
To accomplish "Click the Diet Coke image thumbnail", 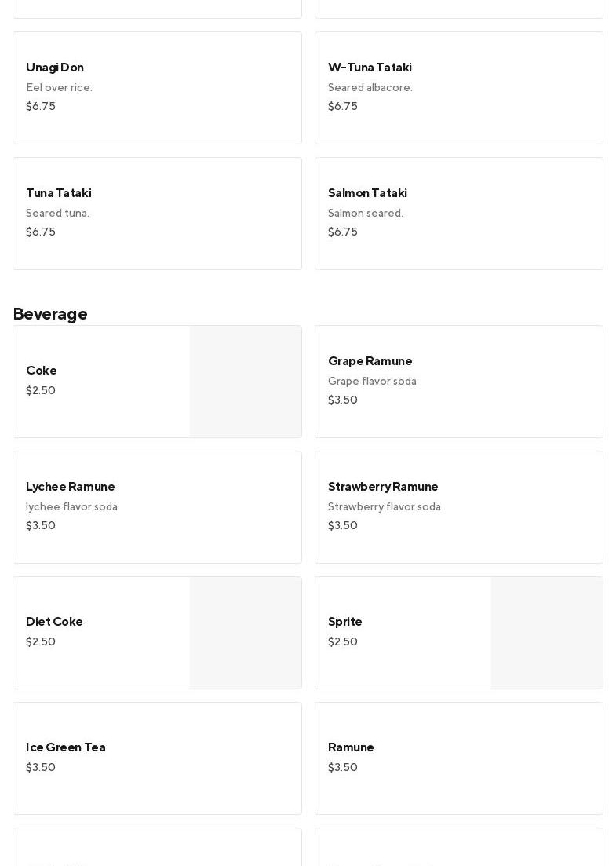I will pyautogui.click(x=246, y=633).
